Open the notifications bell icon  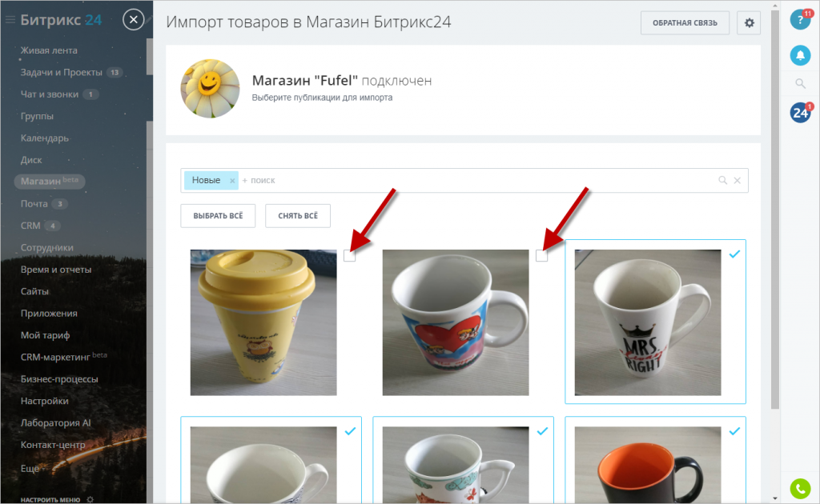(x=800, y=55)
